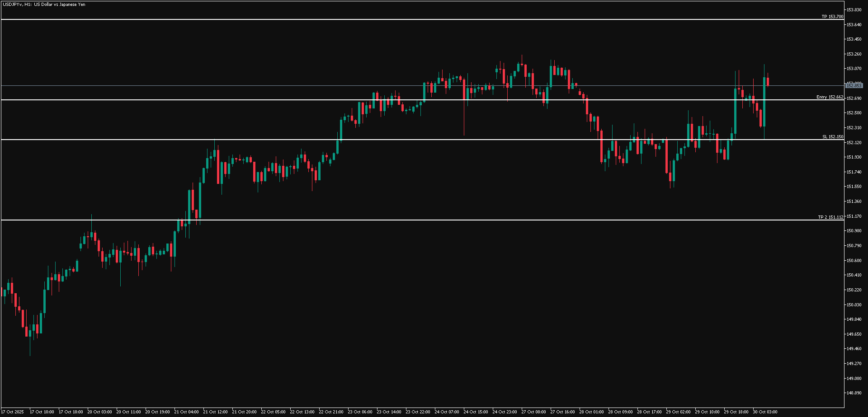The width and height of the screenshot is (868, 417).
Task: Click the 150.030 price scale label
Action: point(854,305)
